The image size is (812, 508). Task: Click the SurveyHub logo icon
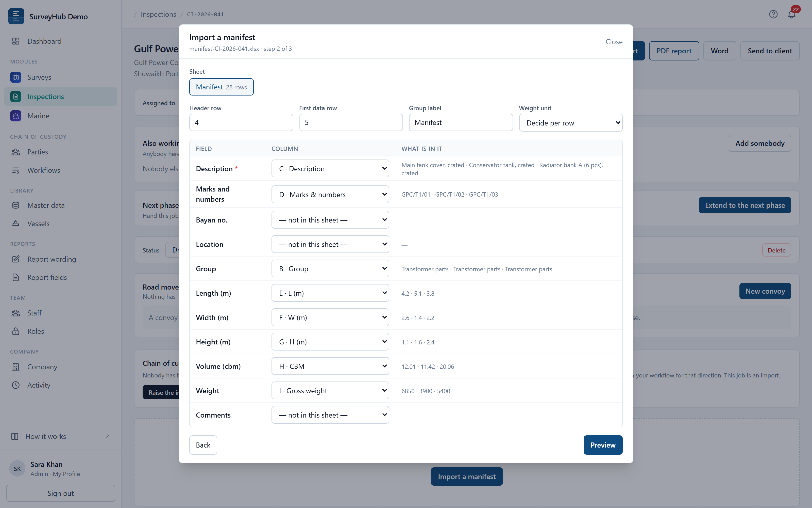(x=16, y=16)
